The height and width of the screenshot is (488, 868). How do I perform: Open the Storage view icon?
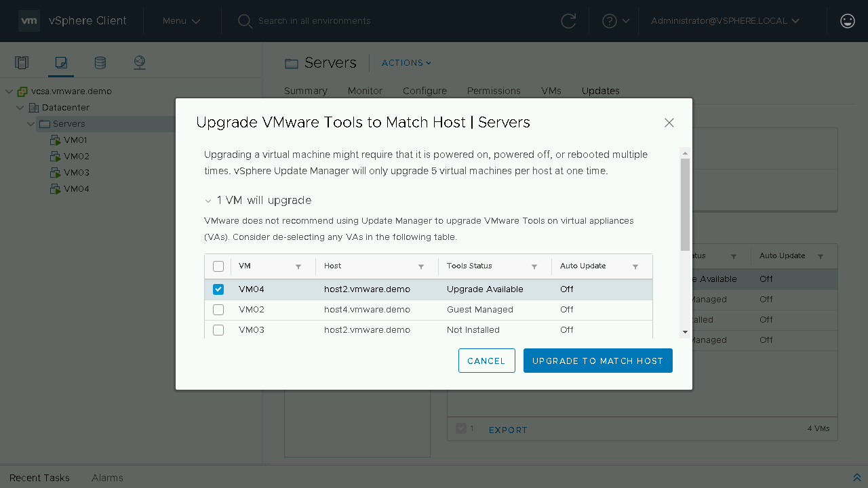100,63
